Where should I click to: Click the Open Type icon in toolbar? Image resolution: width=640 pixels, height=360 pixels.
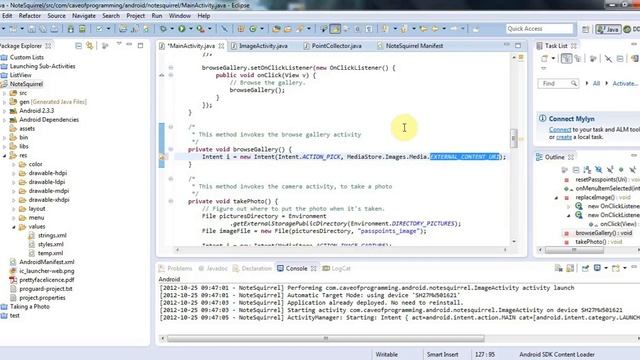pyautogui.click(x=276, y=29)
